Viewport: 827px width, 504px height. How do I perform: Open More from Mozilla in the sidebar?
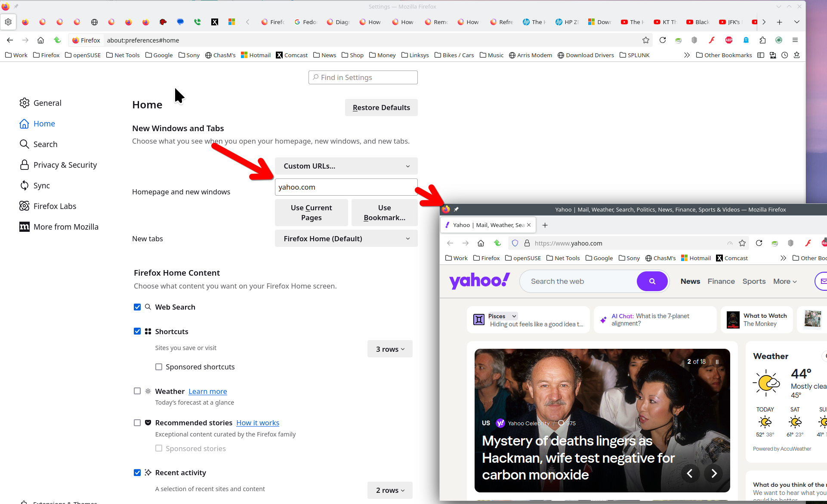click(x=59, y=227)
